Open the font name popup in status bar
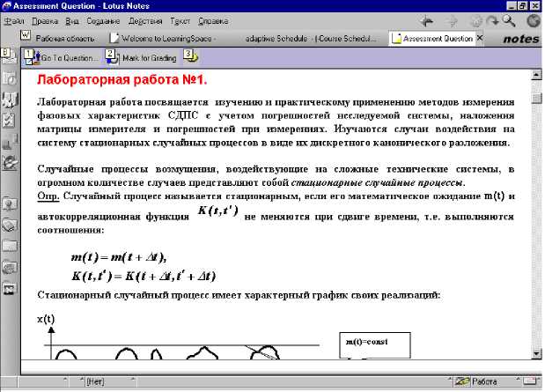 tap(41, 381)
